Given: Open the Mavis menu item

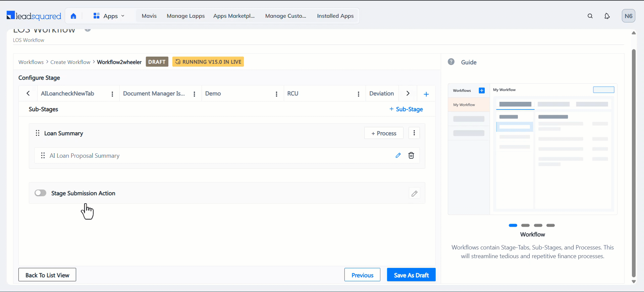Looking at the screenshot, I should [x=149, y=16].
